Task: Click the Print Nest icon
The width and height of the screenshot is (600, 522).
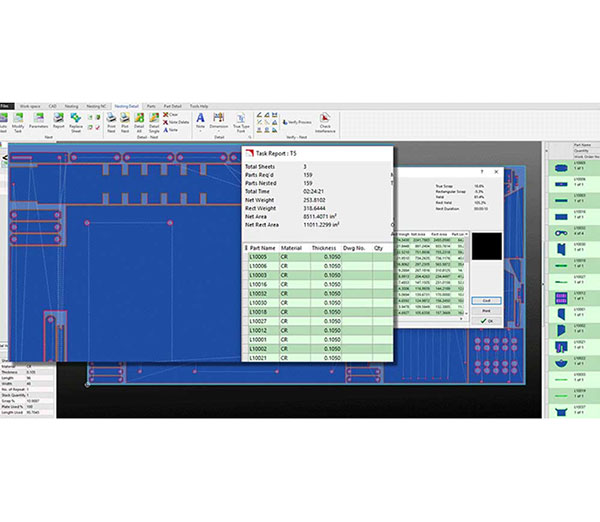Action: 111,122
